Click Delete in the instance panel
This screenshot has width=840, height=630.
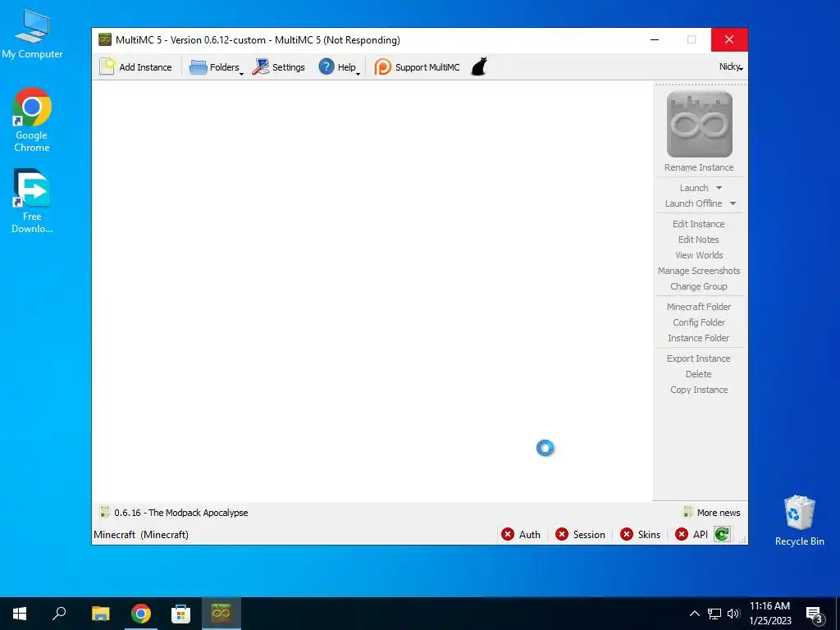(699, 374)
